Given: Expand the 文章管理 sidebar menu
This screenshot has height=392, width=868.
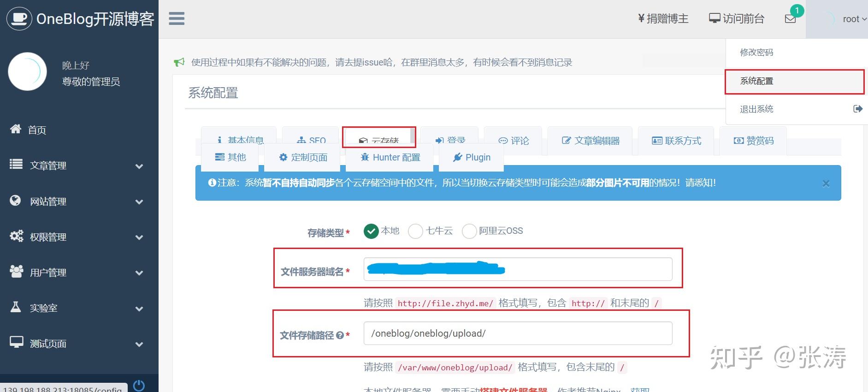Looking at the screenshot, I should point(79,165).
